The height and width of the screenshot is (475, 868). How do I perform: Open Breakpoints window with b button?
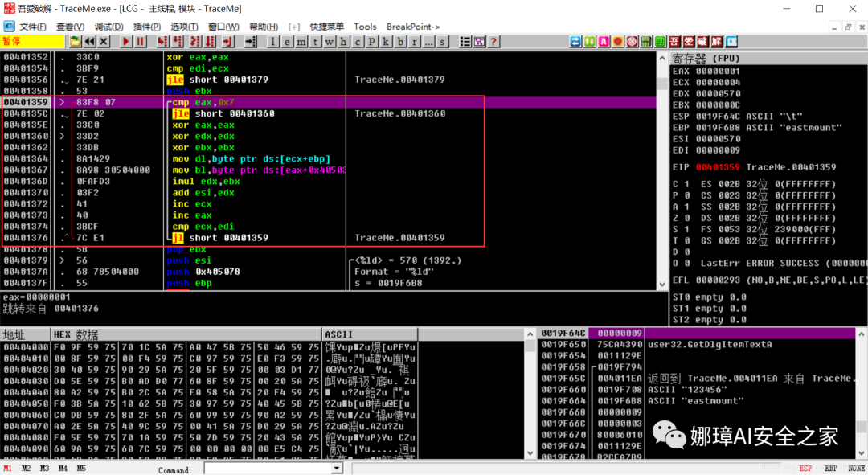pyautogui.click(x=399, y=42)
